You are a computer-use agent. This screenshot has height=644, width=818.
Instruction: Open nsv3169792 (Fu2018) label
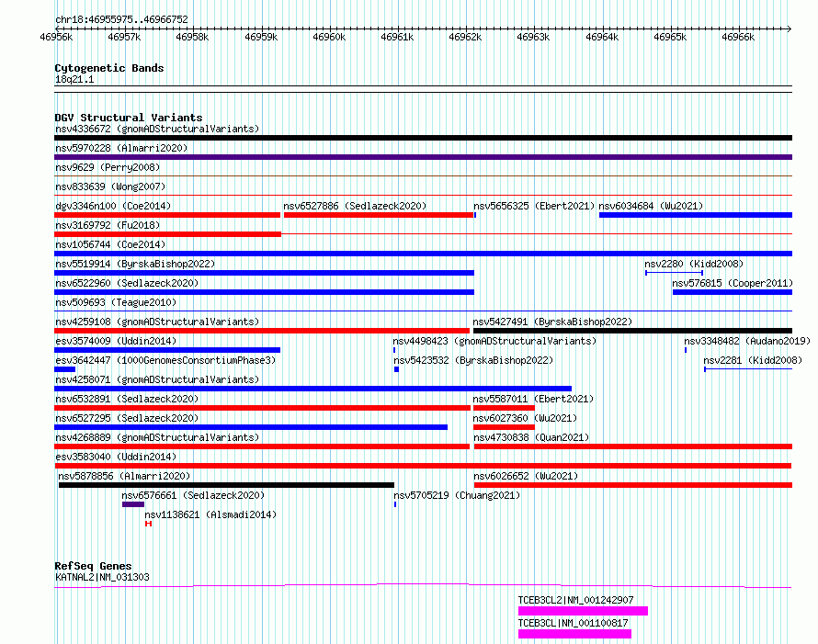(108, 225)
